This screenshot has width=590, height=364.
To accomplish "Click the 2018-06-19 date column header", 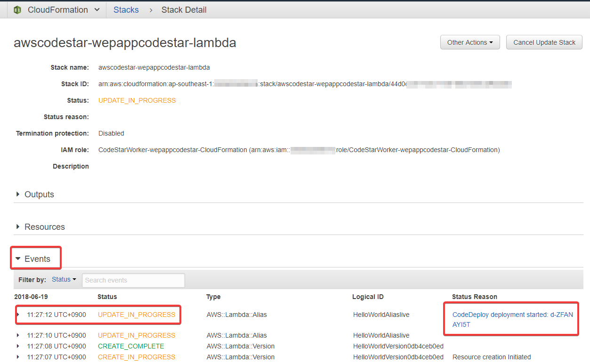I will (x=31, y=297).
